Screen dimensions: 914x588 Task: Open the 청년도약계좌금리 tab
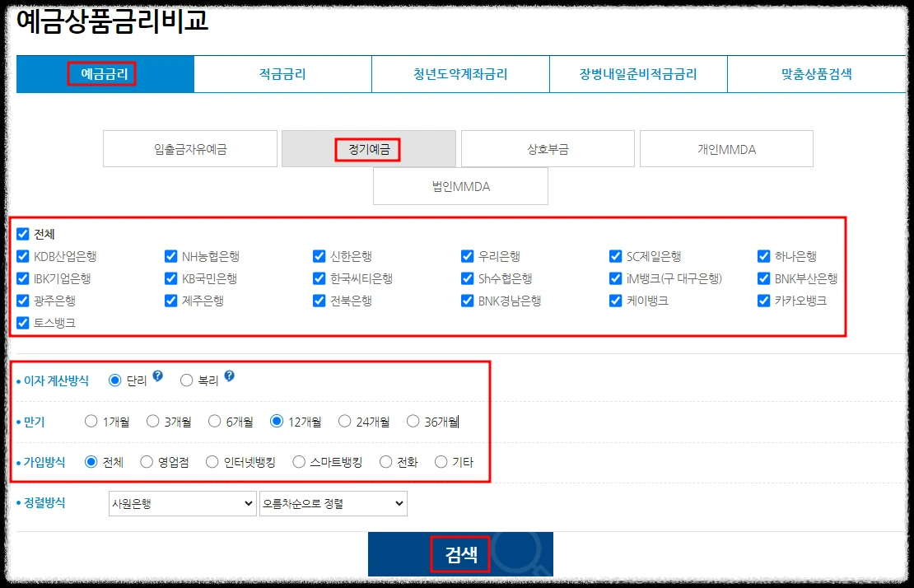[460, 73]
